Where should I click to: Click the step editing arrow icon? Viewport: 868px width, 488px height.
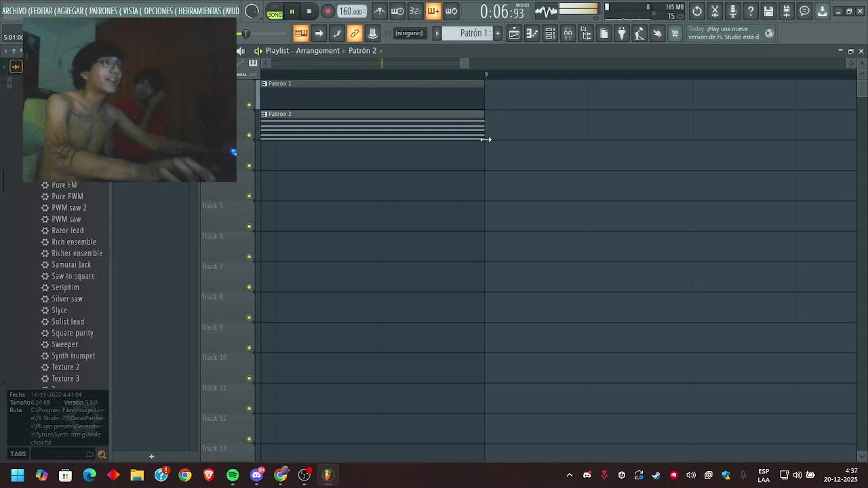[x=319, y=33]
